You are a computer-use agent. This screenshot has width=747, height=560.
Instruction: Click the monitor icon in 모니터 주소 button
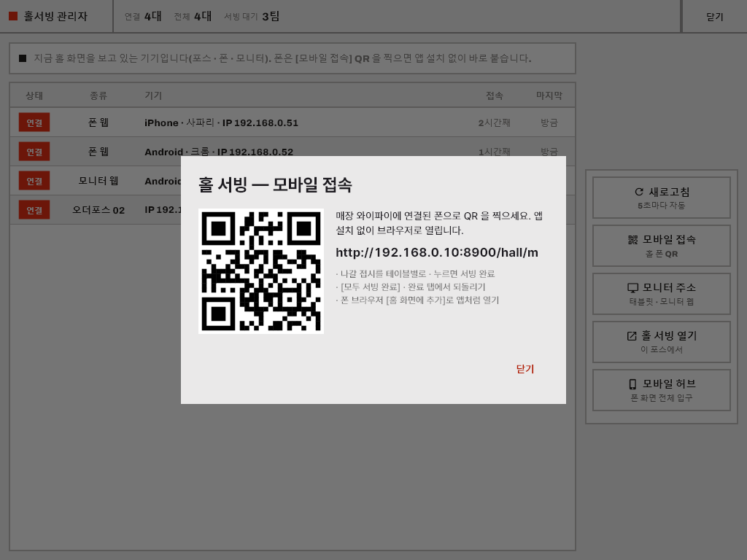[632, 288]
